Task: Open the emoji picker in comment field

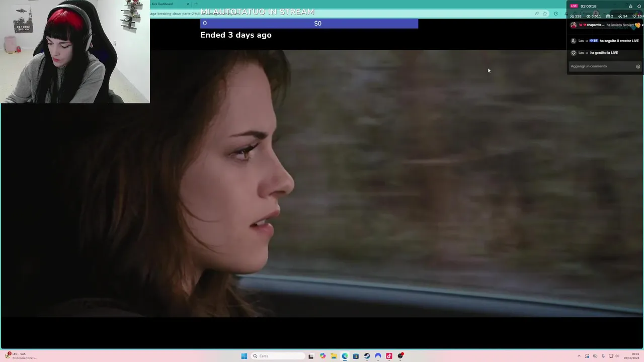Action: tap(638, 66)
